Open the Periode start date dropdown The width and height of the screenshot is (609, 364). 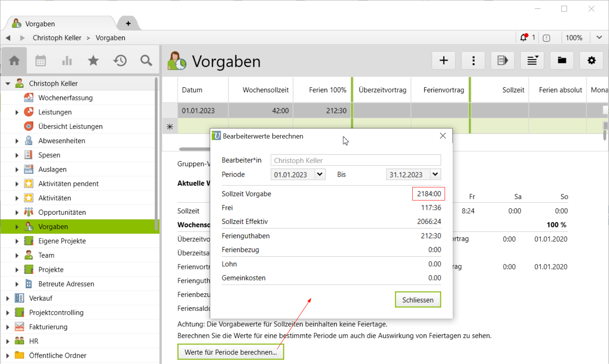pos(320,174)
